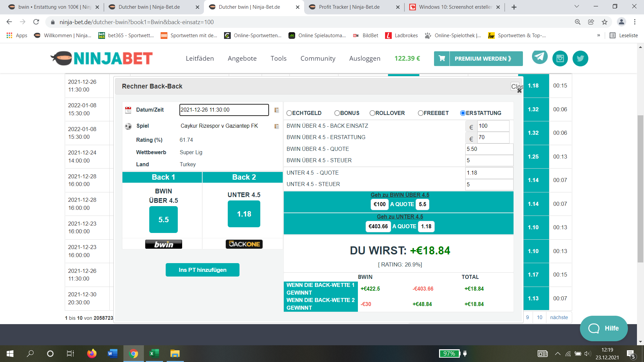
Task: Click the Datum/Zeit input field
Action: 224,110
